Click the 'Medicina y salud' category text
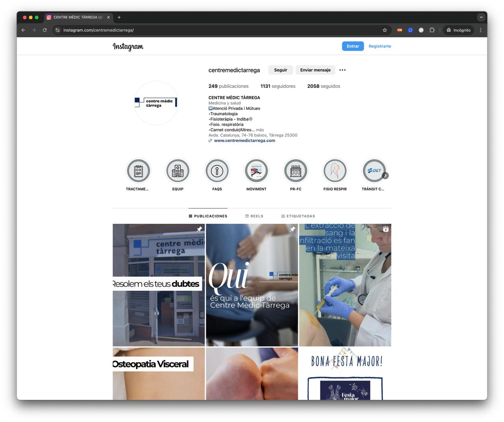Screen dimensions: 504x422 pyautogui.click(x=224, y=103)
